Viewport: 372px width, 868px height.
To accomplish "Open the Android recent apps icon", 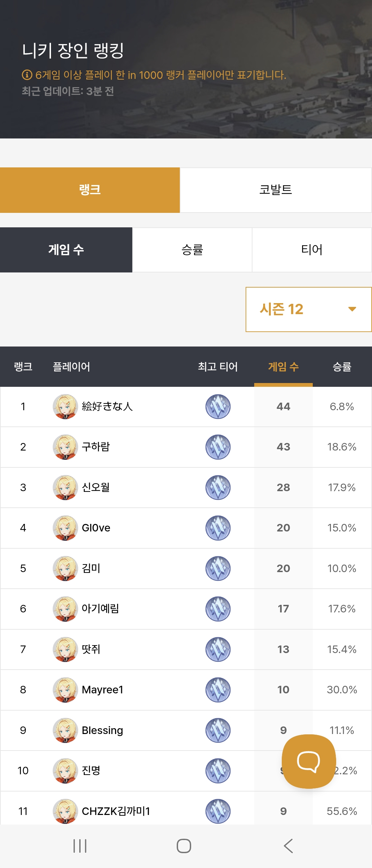I will tap(80, 846).
